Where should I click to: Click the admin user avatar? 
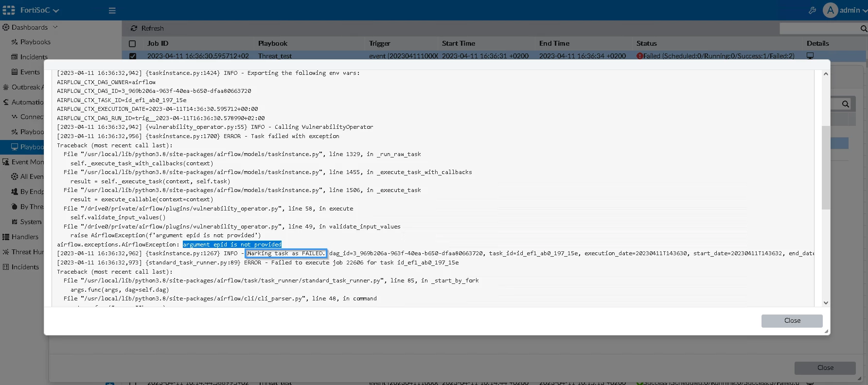tap(830, 10)
